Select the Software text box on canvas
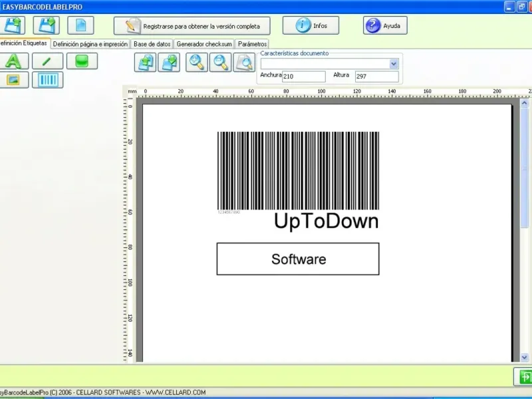The image size is (532, 399). pos(298,259)
